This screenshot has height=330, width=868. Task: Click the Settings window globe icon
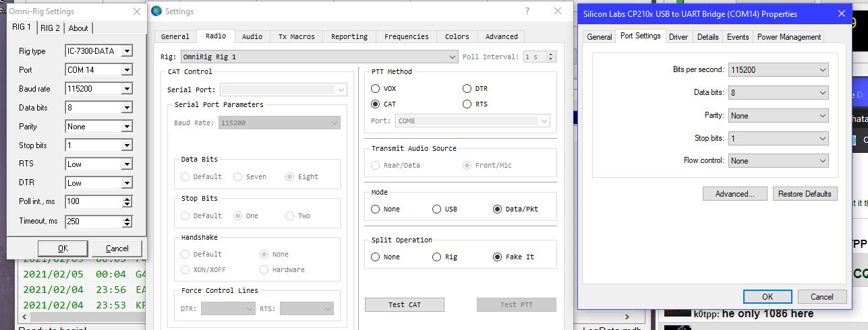[157, 11]
